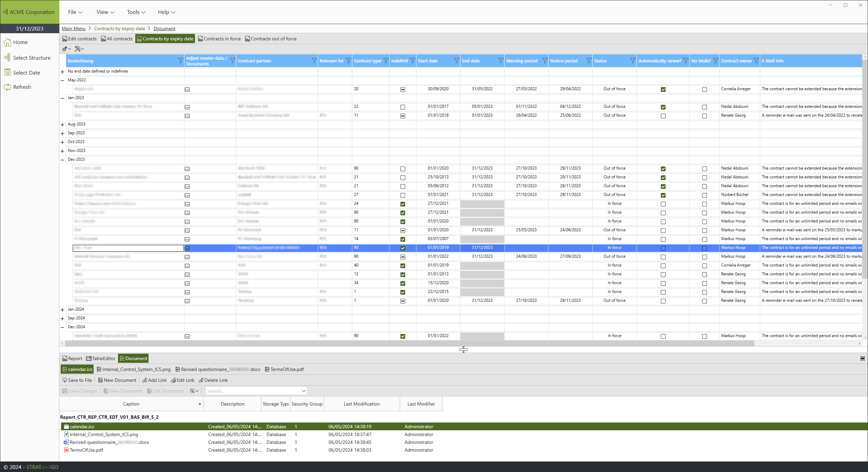The width and height of the screenshot is (868, 472).
Task: Click filter icon on Contract partner column
Action: [x=314, y=61]
